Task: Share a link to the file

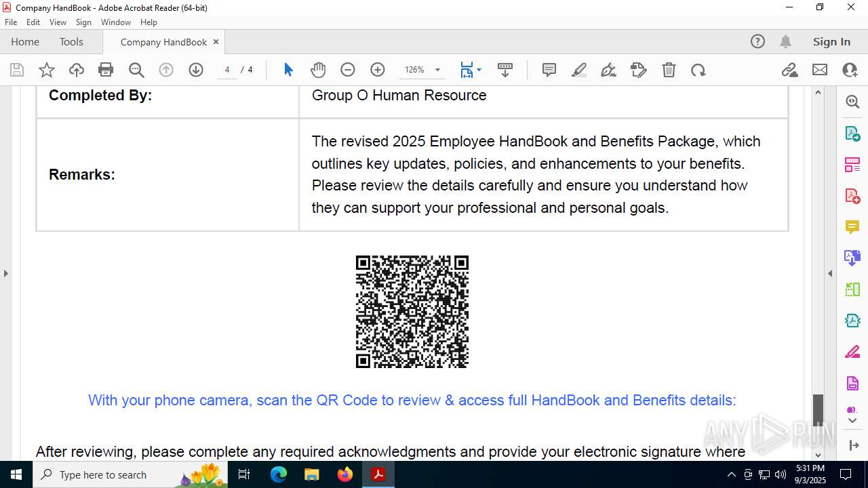Action: click(x=790, y=70)
